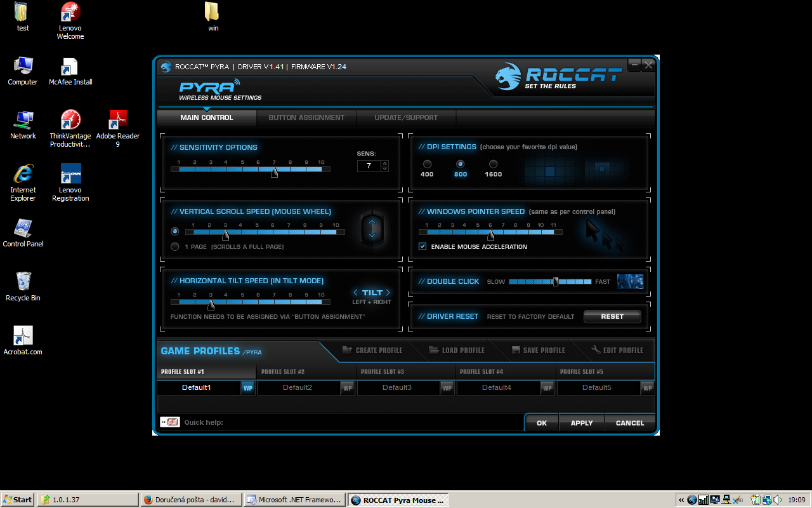This screenshot has width=812, height=508.
Task: Cancel changes with the Cancel button
Action: (630, 423)
